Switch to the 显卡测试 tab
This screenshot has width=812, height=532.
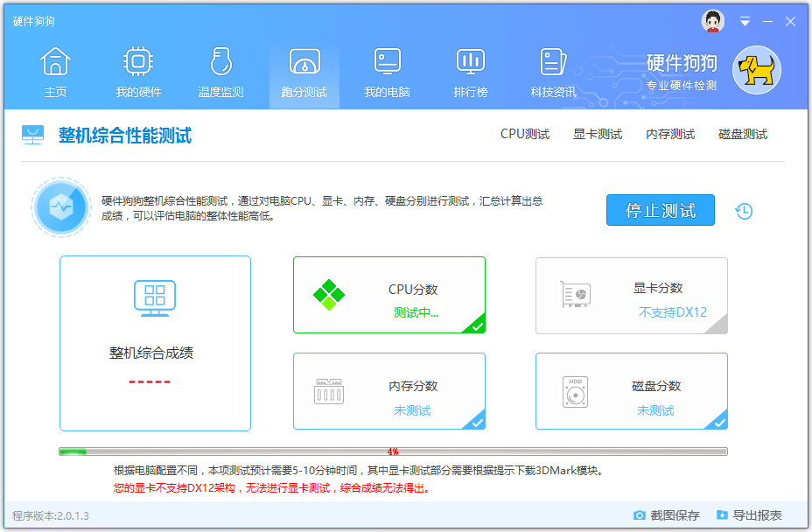pos(598,134)
